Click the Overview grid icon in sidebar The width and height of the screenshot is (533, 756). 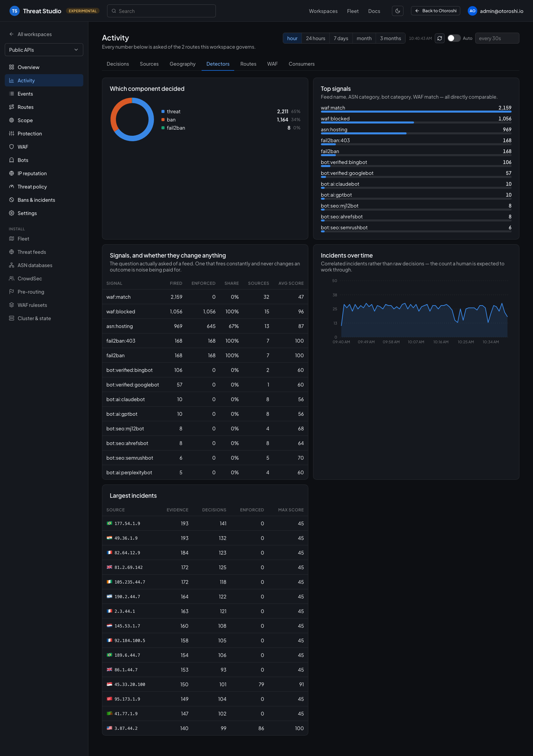pos(12,67)
